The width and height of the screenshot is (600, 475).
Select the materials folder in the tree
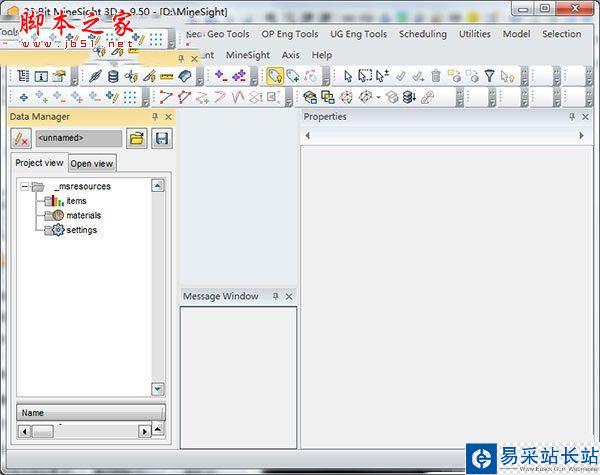[73, 215]
